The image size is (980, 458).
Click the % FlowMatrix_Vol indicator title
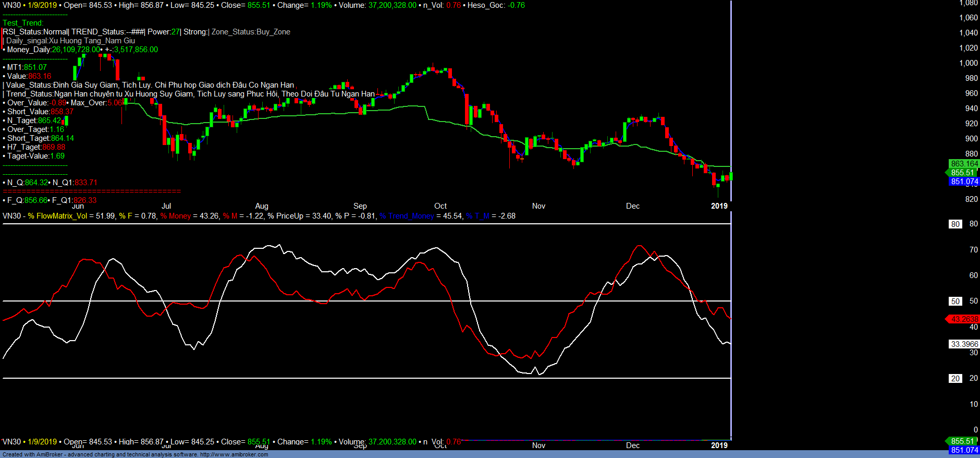coord(58,216)
